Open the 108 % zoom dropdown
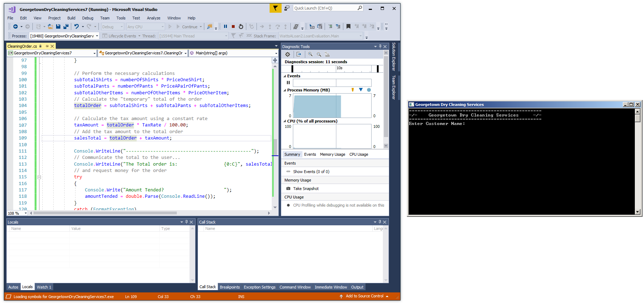Viewport: 644px width, 303px height. click(x=25, y=213)
